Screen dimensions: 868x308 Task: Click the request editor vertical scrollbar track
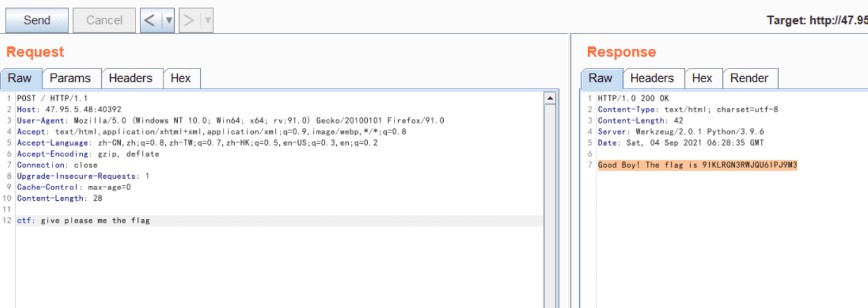550,203
